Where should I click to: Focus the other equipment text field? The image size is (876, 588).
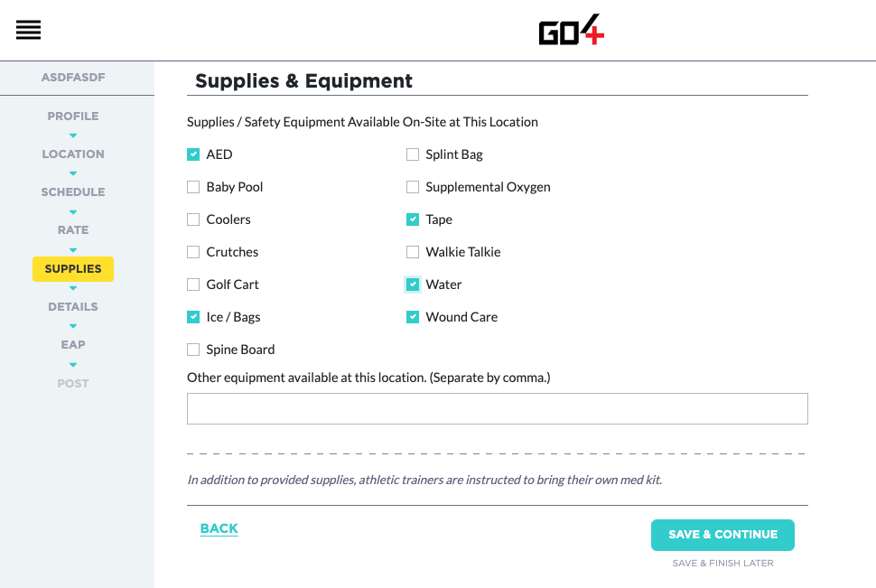click(x=498, y=408)
